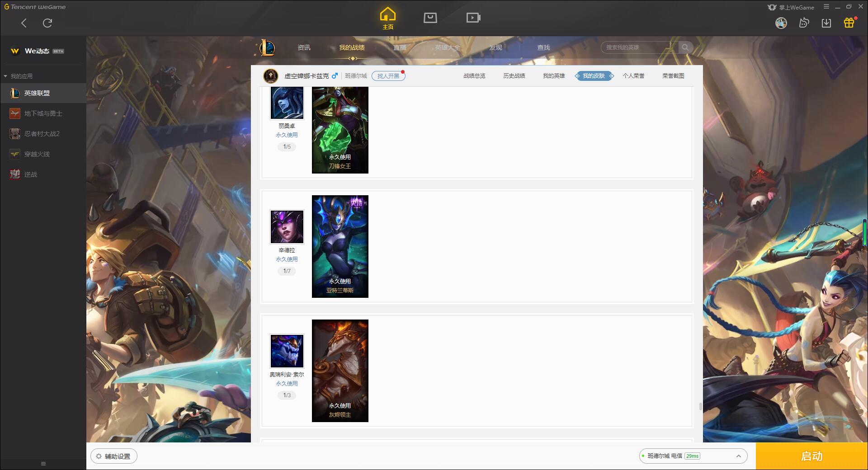Click sidebar collapse handle at bottom

(x=43, y=464)
